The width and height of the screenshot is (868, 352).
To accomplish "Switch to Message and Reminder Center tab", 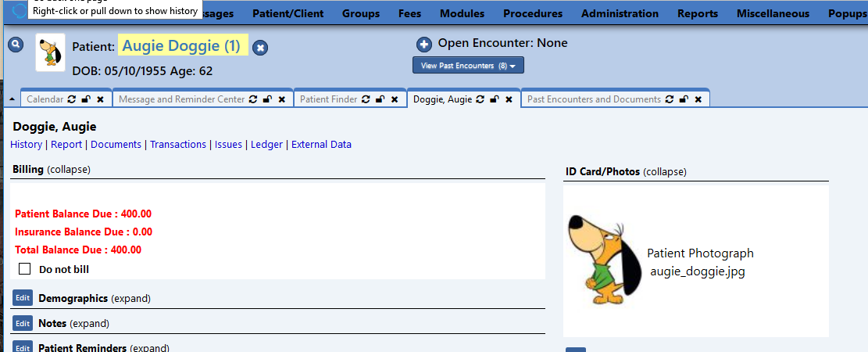I will click(x=181, y=99).
